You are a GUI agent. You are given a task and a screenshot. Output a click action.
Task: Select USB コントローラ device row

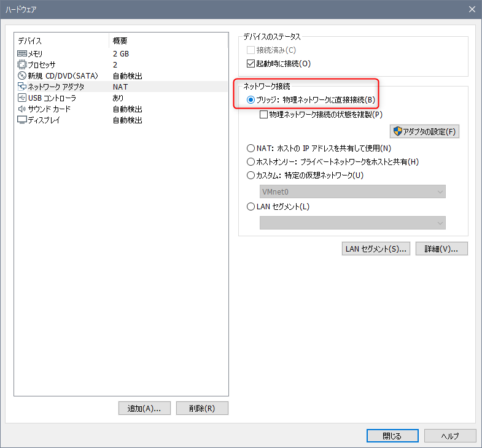pyautogui.click(x=122, y=98)
